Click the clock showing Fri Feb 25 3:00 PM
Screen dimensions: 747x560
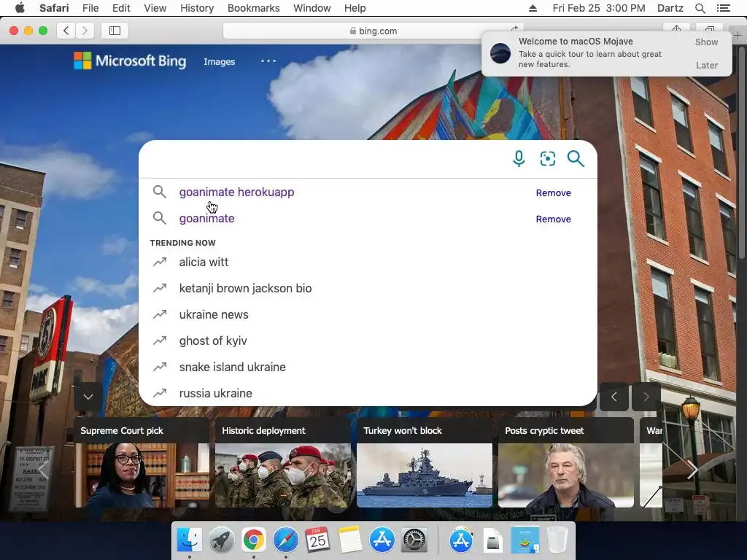[599, 8]
